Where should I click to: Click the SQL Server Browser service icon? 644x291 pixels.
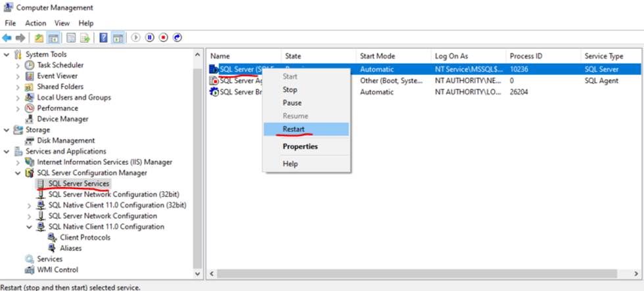click(x=214, y=92)
